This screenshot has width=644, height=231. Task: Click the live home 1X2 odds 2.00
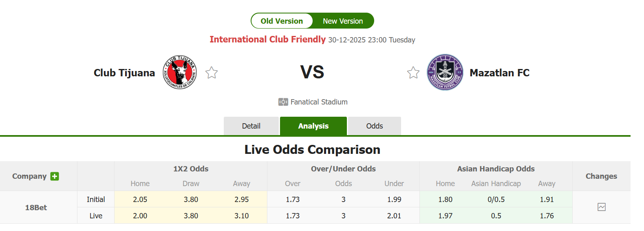140,216
